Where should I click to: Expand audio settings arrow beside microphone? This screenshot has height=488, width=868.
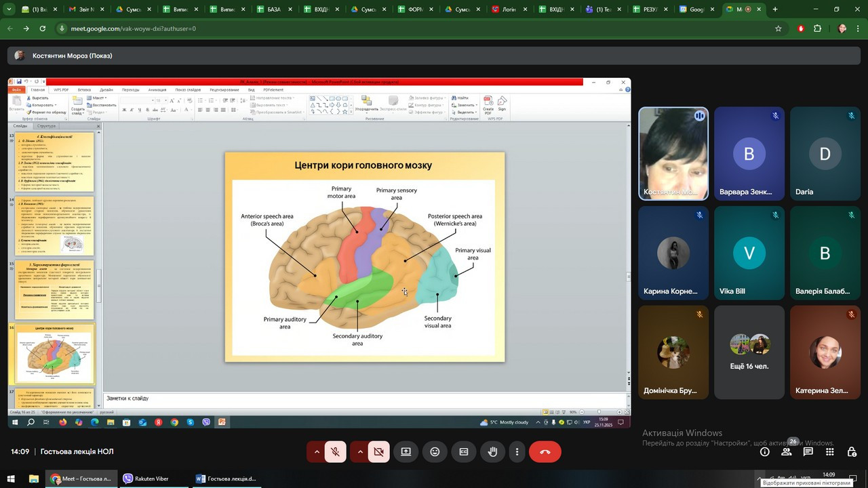pyautogui.click(x=317, y=451)
